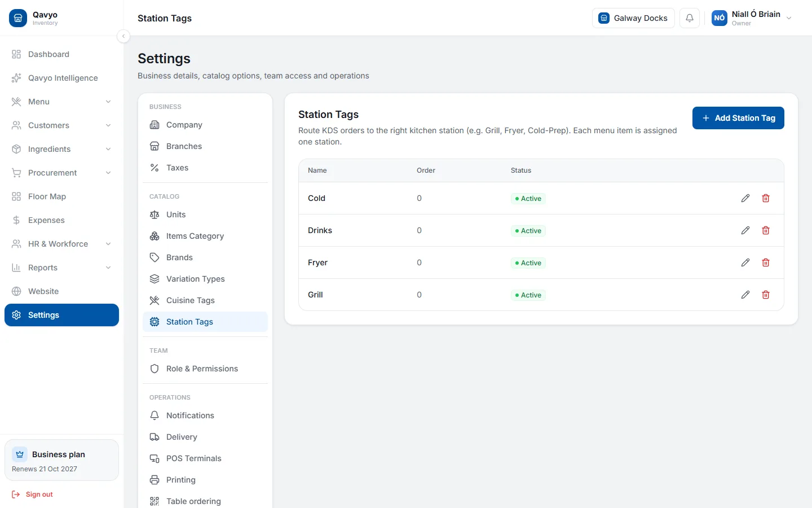Collapse the sidebar with chevron button
The height and width of the screenshot is (508, 812).
coord(123,36)
